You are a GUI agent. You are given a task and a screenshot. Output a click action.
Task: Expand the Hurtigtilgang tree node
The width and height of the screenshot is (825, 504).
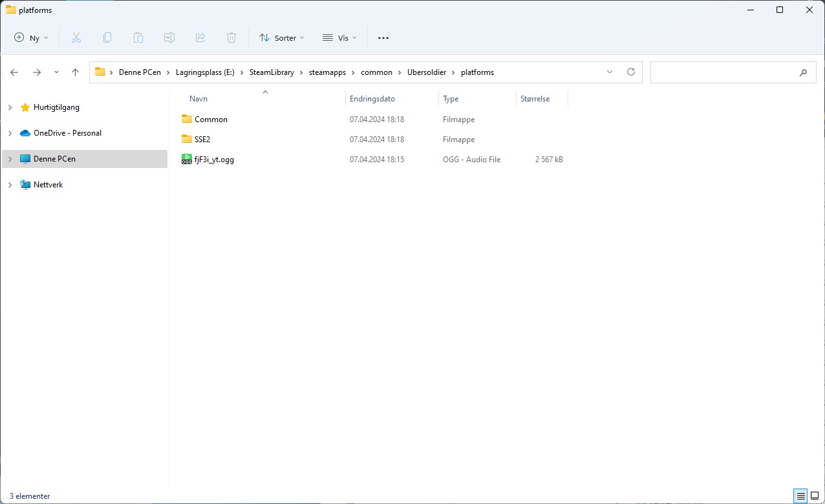10,107
